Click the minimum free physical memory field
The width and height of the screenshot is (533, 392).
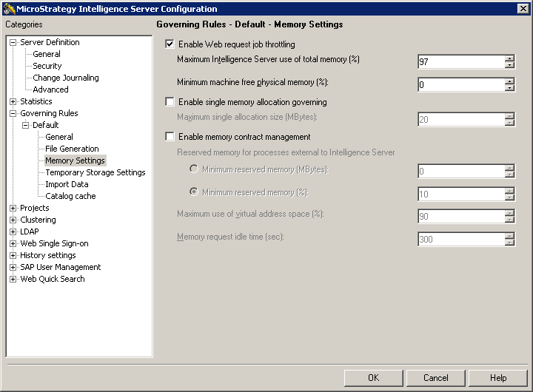click(461, 85)
